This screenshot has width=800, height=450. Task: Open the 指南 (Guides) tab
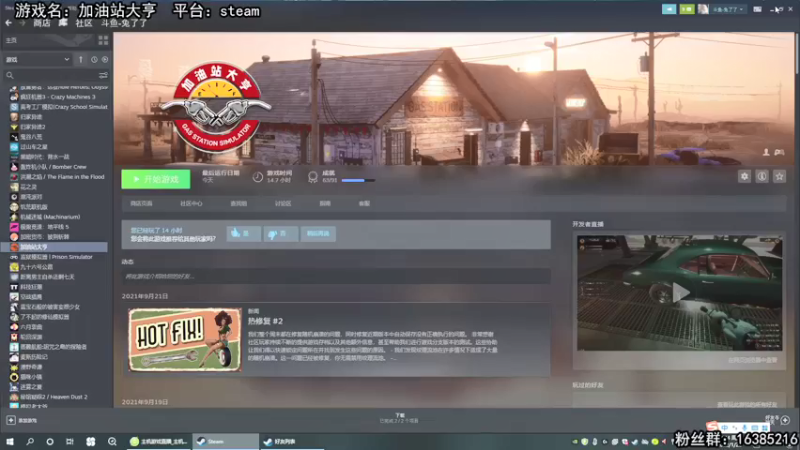pyautogui.click(x=325, y=204)
